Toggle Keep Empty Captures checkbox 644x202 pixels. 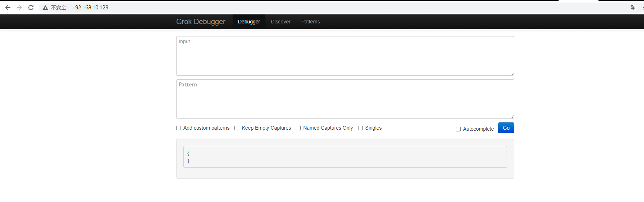237,128
